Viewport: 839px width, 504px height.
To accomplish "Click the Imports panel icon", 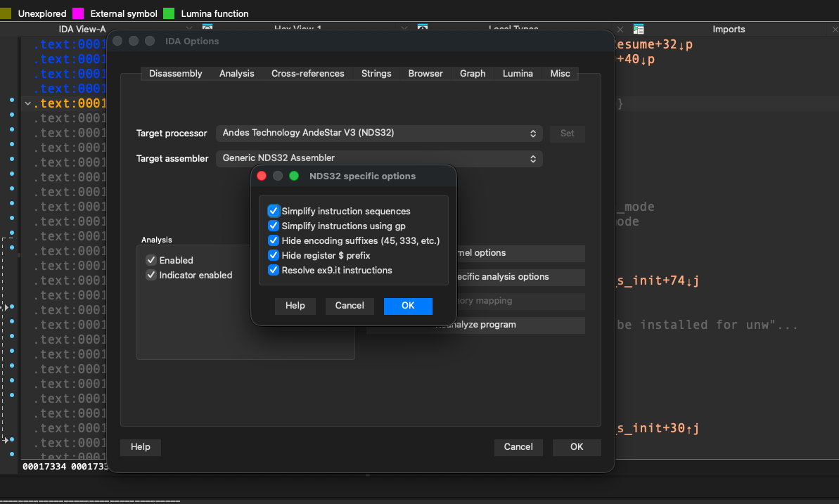I will [x=639, y=29].
